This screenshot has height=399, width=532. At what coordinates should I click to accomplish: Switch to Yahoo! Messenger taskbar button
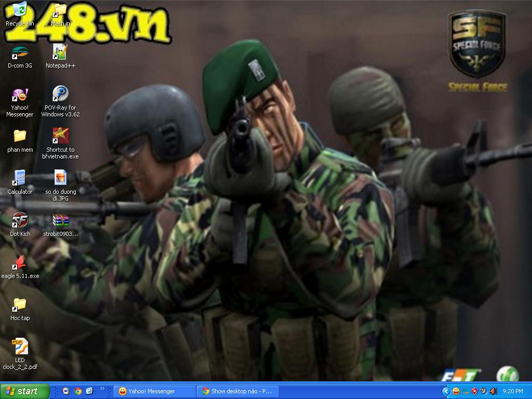[x=154, y=391]
